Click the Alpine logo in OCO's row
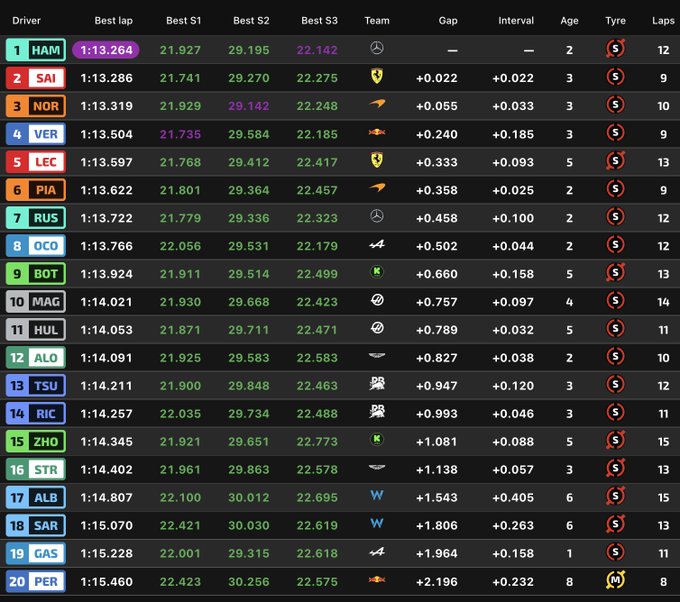Viewport: 680px width, 602px height. 377,245
